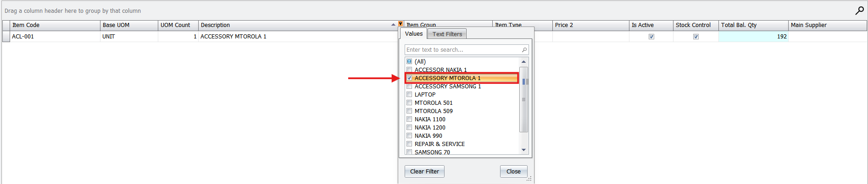Uncheck ACCESSORY MTOROLA 1 in filter list
This screenshot has width=868, height=184.
coord(409,78)
